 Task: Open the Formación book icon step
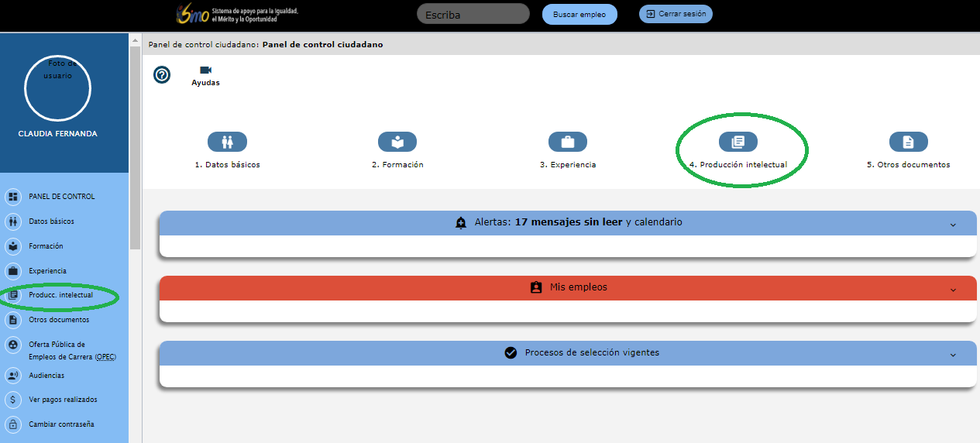pos(397,142)
